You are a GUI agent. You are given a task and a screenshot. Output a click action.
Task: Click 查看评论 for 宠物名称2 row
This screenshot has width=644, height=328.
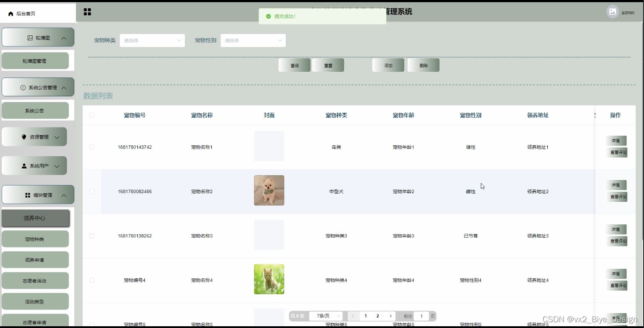click(x=617, y=197)
